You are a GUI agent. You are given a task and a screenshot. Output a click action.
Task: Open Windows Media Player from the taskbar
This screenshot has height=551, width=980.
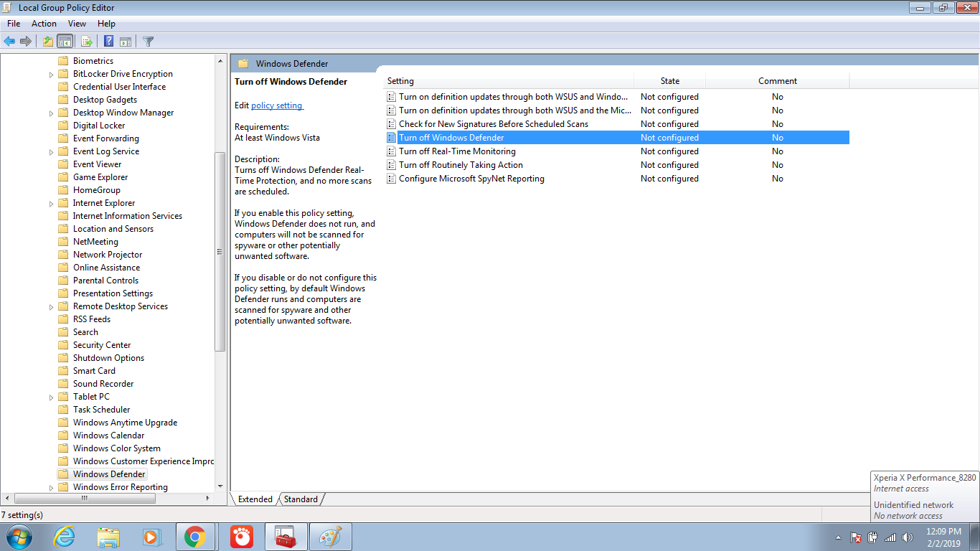[151, 537]
